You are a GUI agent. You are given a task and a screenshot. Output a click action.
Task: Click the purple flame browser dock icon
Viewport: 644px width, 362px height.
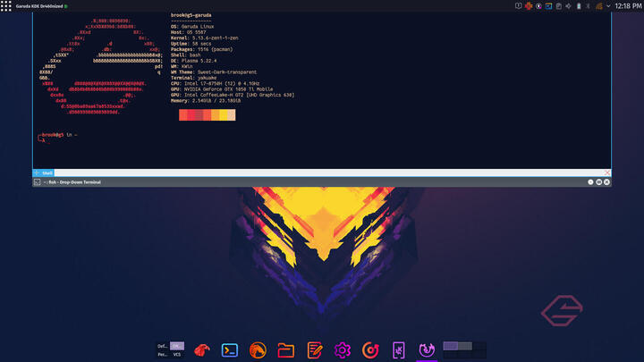pyautogui.click(x=427, y=350)
